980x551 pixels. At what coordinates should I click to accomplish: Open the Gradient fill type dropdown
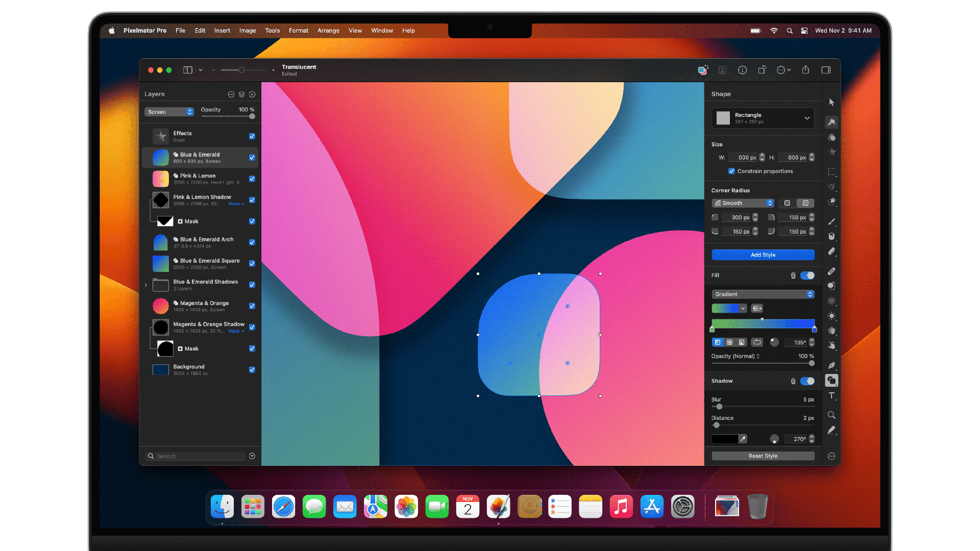click(763, 294)
